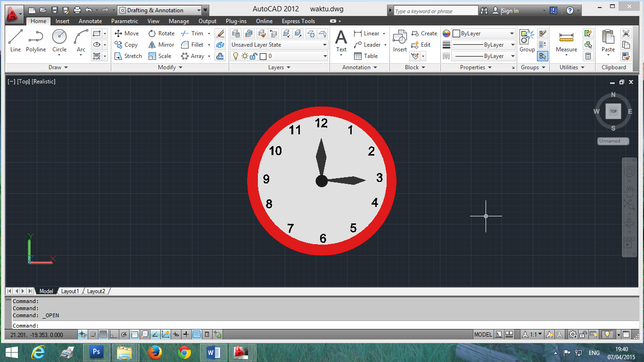Click the Leader annotation button

(367, 45)
